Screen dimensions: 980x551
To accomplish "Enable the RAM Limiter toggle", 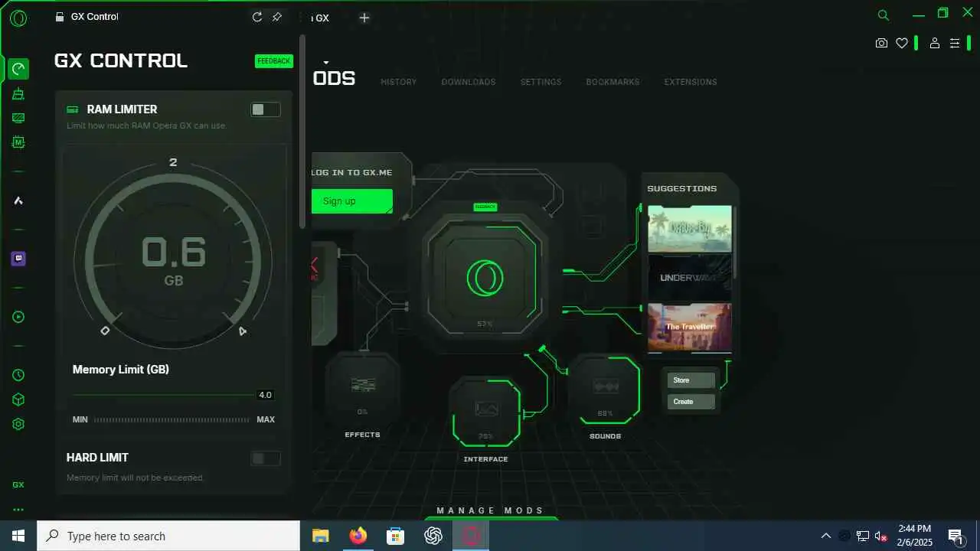I will point(265,109).
